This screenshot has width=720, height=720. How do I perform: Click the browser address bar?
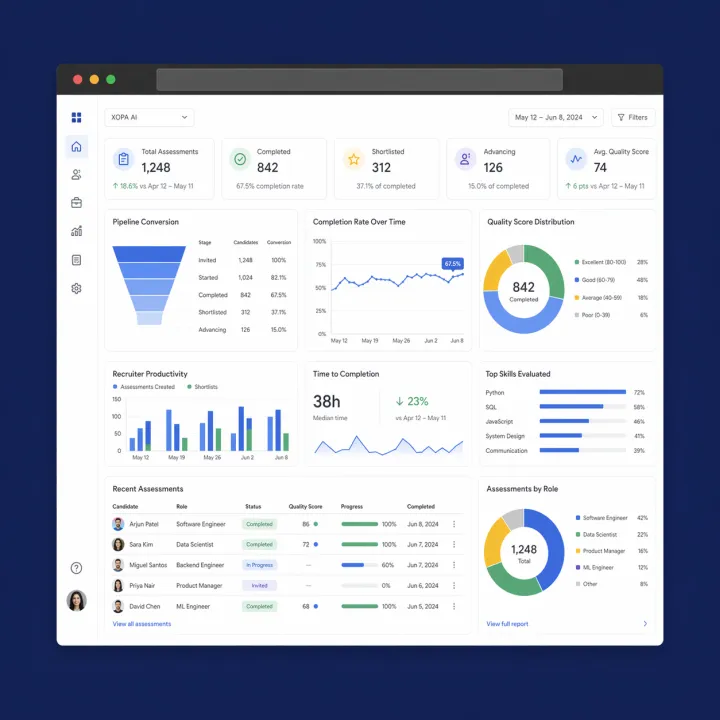pyautogui.click(x=360, y=79)
